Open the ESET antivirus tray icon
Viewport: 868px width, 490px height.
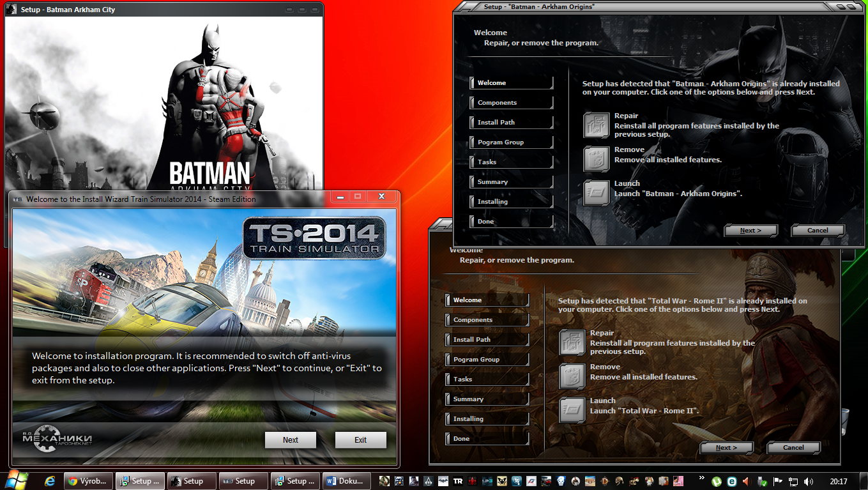(732, 482)
